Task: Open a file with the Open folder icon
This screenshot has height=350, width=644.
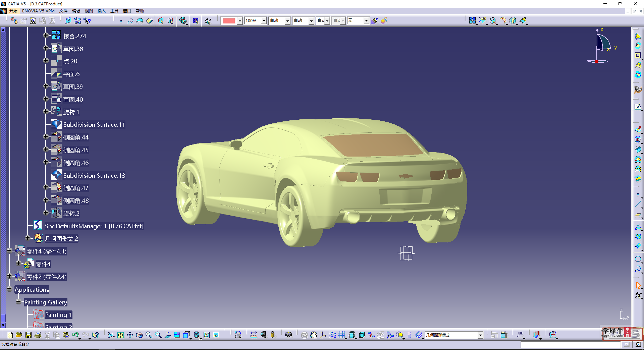Action: pos(19,335)
